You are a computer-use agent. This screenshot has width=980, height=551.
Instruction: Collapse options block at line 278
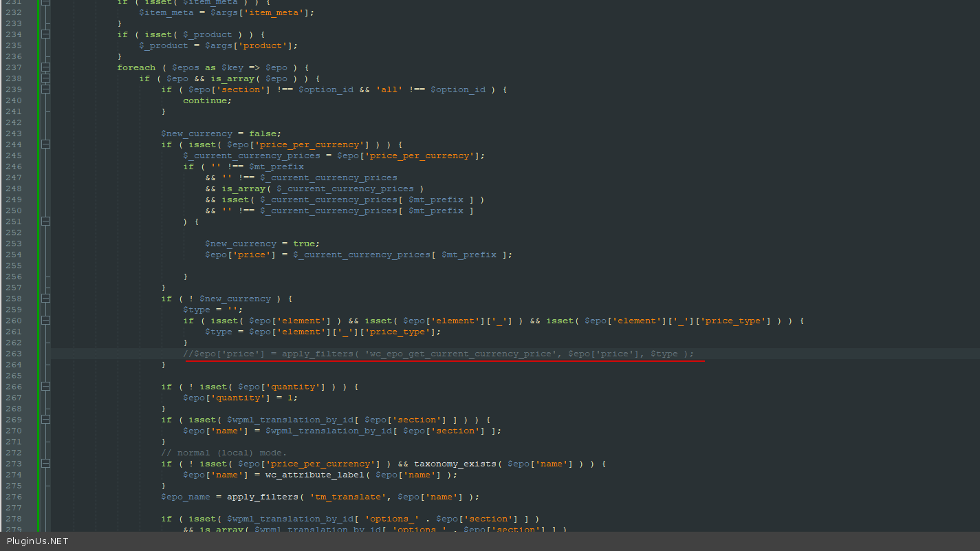[x=45, y=519]
